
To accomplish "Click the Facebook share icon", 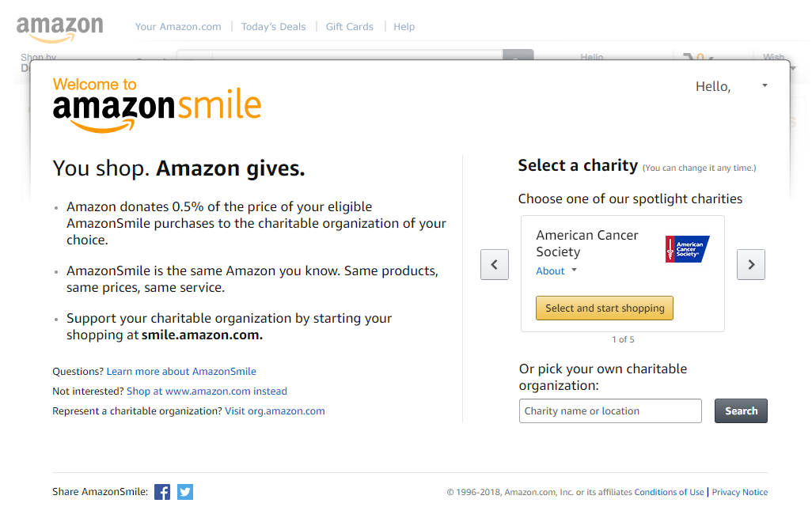I will (x=162, y=492).
